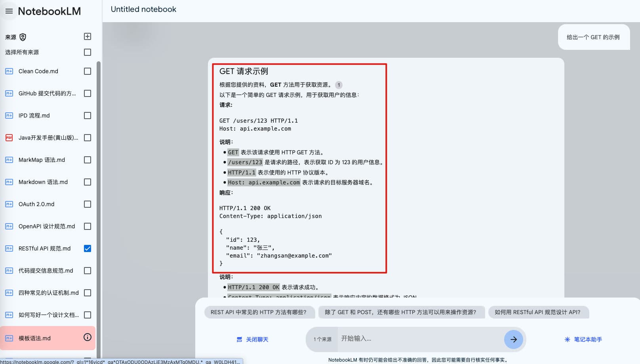Uncheck the RESTful API 规范.md source
Image resolution: width=640 pixels, height=364 pixels.
coord(88,248)
